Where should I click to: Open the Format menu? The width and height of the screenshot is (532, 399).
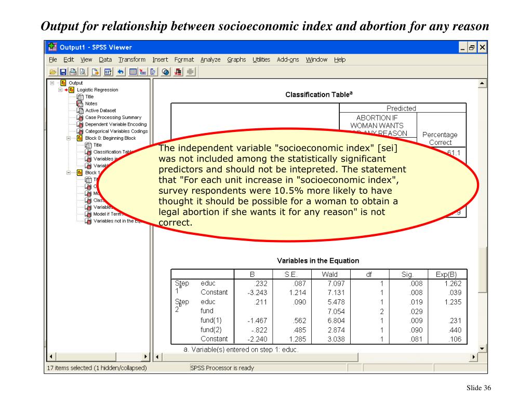click(x=184, y=60)
